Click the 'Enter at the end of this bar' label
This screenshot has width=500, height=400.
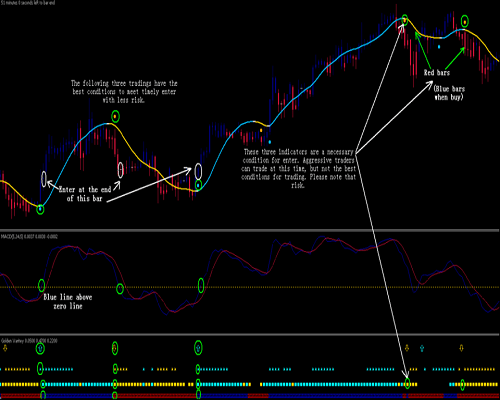coord(85,194)
